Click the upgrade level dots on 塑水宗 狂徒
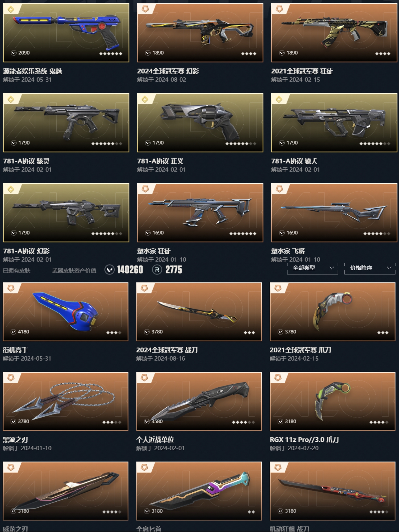The width and height of the screenshot is (399, 532). tap(243, 234)
